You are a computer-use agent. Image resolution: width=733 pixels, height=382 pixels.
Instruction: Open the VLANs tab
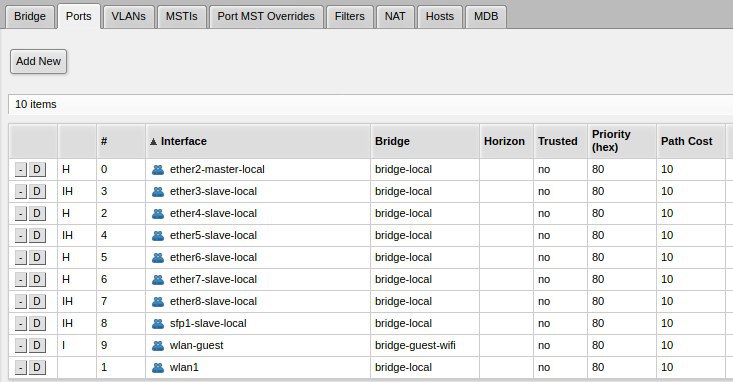[x=129, y=16]
